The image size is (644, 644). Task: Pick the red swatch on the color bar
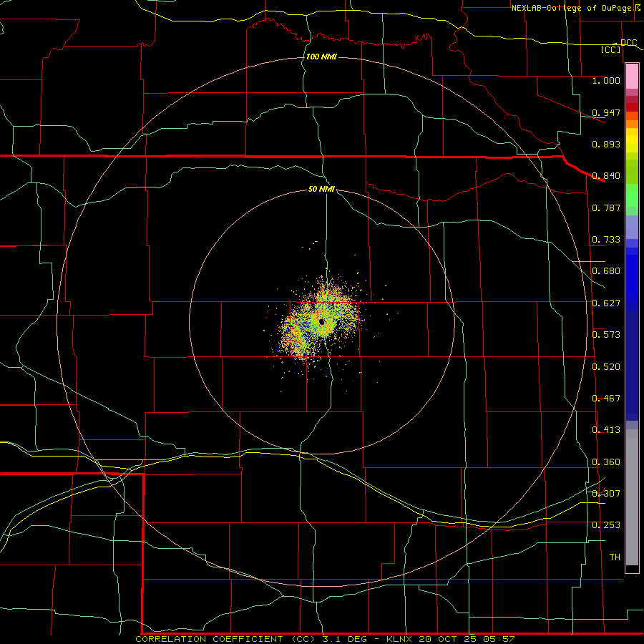[632, 107]
